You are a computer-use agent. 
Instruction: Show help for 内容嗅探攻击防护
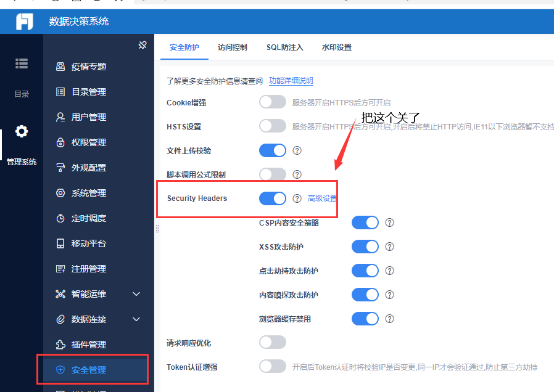click(x=389, y=295)
